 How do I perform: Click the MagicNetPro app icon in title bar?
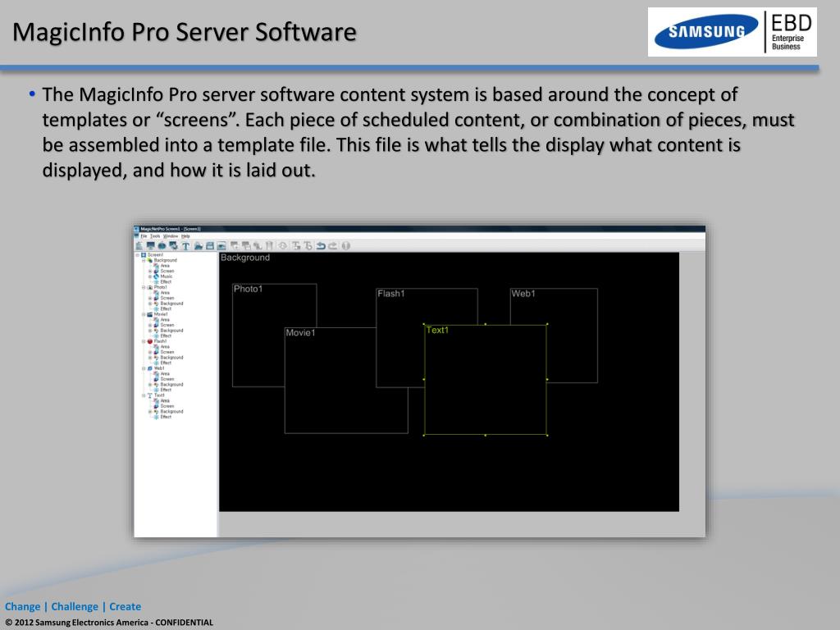(x=136, y=229)
